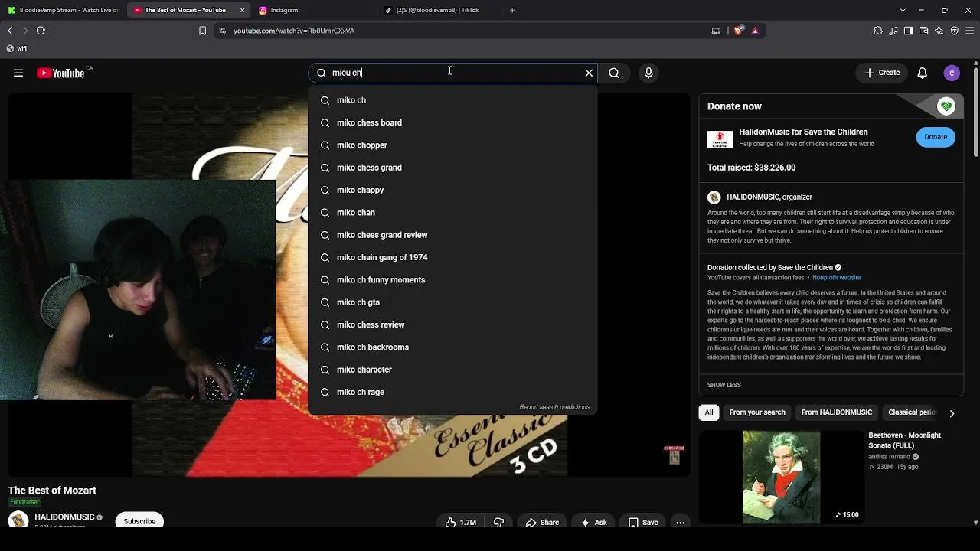Click Report search predictions link

point(554,407)
